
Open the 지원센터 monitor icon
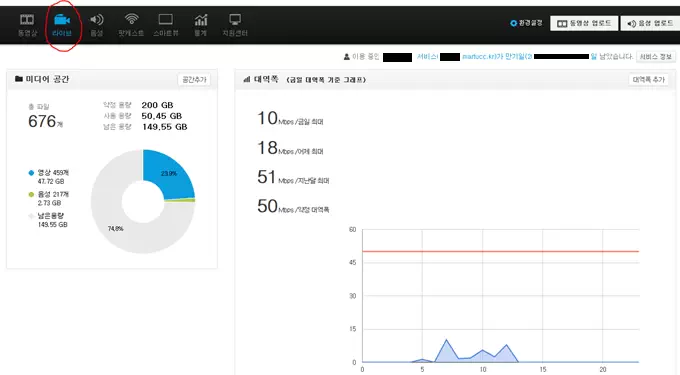point(235,19)
